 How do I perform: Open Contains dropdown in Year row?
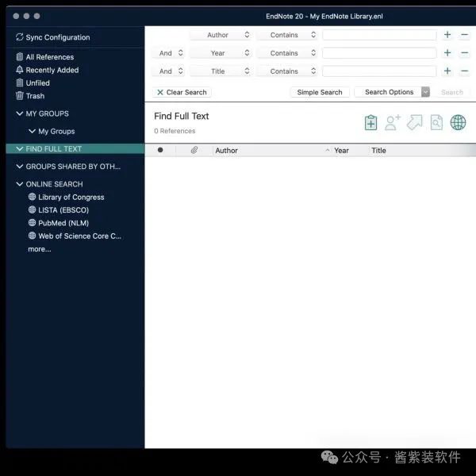coord(287,53)
